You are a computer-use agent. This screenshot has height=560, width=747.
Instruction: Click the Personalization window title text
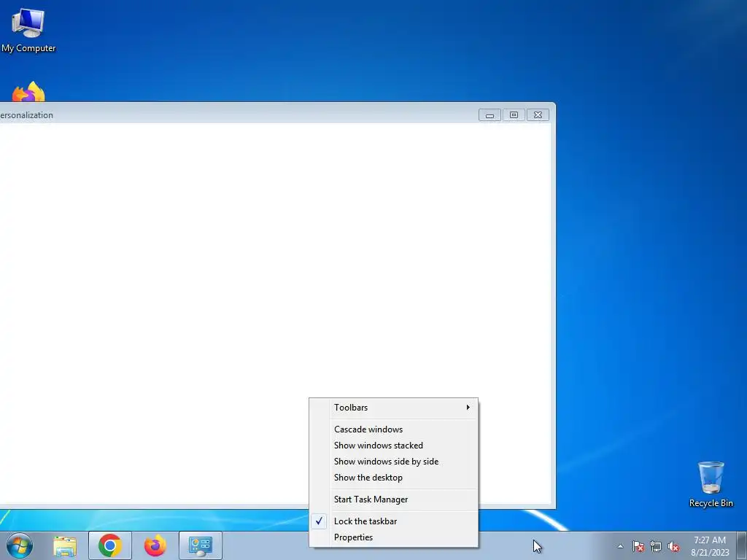[26, 115]
